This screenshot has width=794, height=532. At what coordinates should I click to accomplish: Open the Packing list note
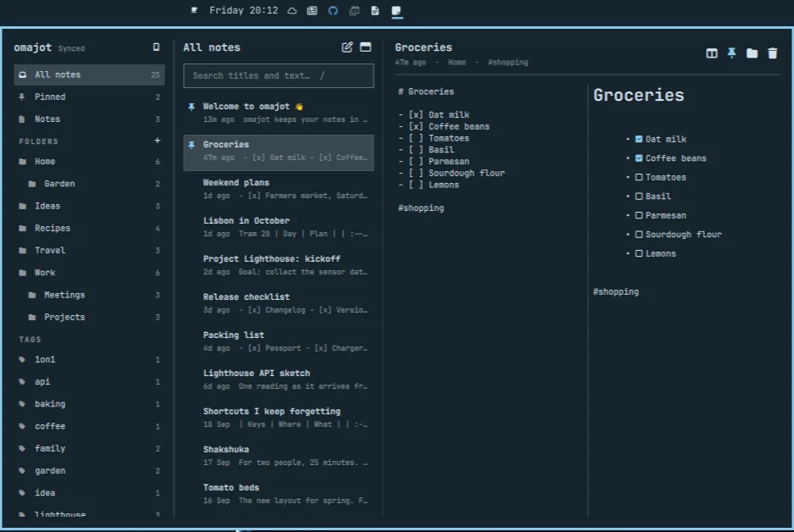[279, 341]
